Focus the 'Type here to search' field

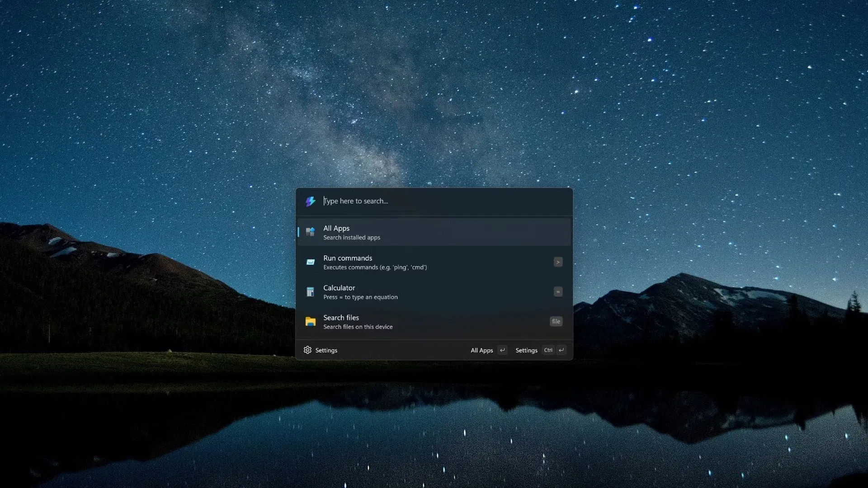(x=434, y=201)
